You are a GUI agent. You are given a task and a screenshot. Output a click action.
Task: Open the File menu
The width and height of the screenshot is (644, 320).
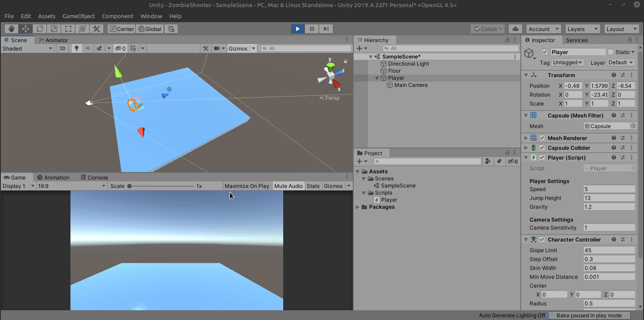pos(9,16)
